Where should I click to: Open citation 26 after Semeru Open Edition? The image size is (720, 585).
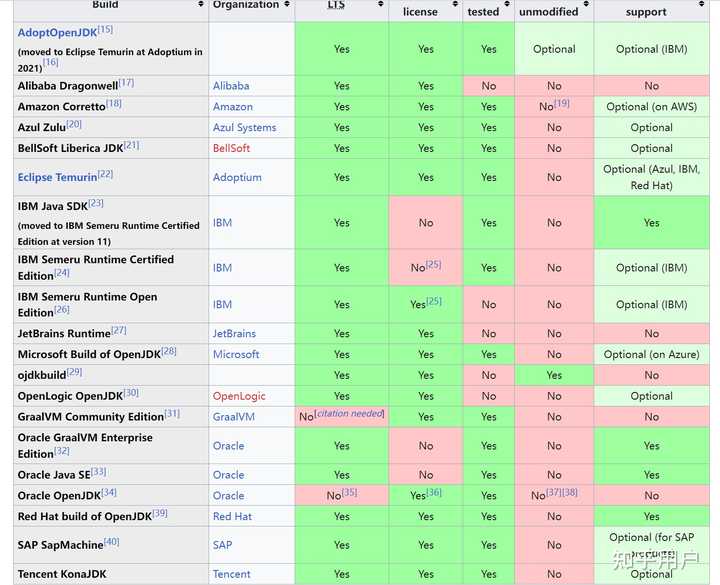62,309
